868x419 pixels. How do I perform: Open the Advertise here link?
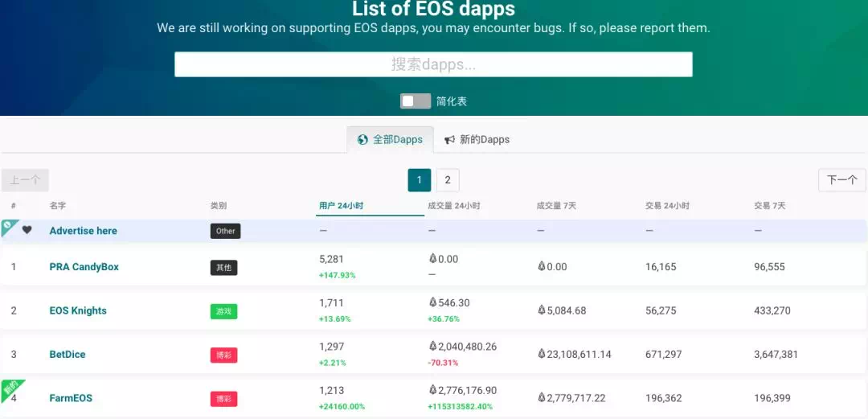tap(83, 231)
